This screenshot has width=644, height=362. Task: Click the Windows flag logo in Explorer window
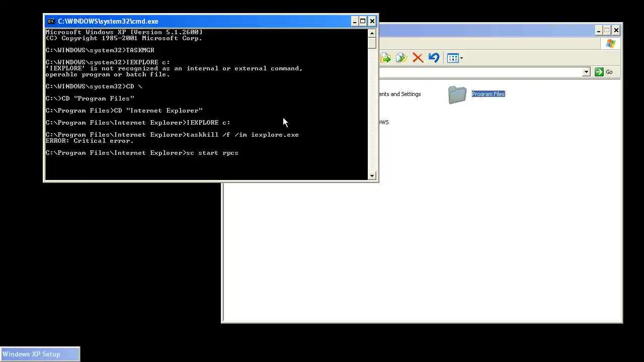point(610,44)
